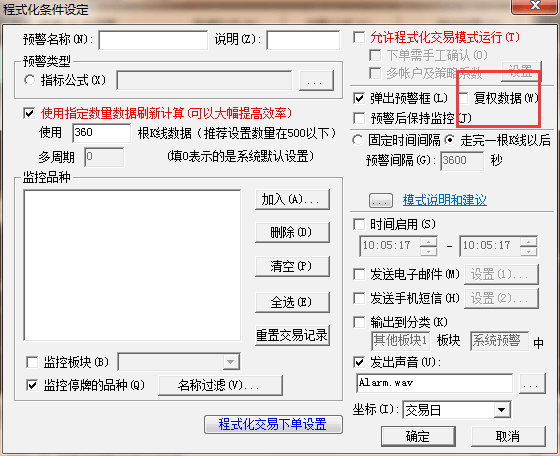This screenshot has width=560, height=456.
Task: Click the 加入(A)... button
Action: [x=292, y=199]
